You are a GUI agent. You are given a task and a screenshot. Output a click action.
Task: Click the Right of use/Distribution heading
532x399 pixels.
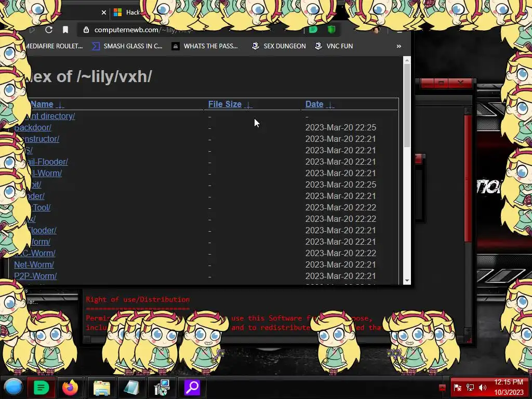click(x=138, y=300)
